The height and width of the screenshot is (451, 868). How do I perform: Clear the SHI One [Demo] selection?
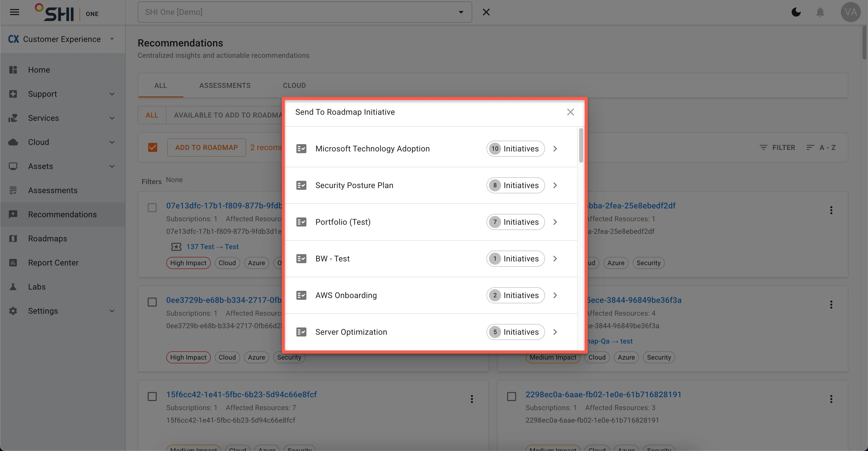486,12
